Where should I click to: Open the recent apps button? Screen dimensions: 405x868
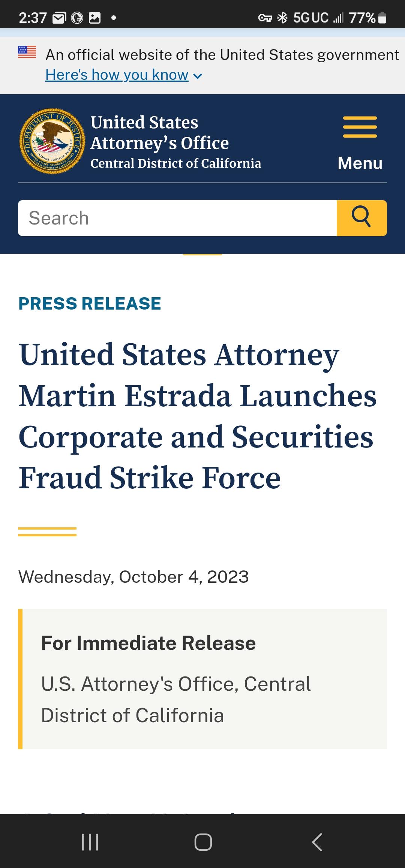[x=90, y=842]
